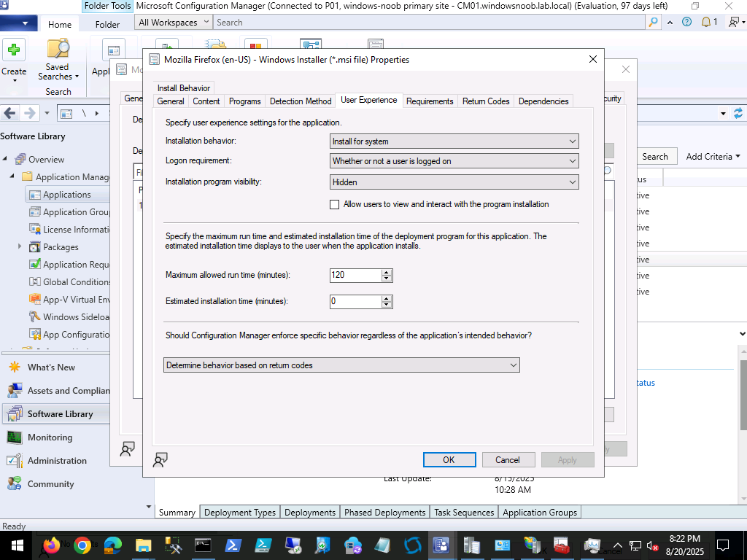Collapse the Application Management tree node
The width and height of the screenshot is (747, 560).
pos(12,176)
